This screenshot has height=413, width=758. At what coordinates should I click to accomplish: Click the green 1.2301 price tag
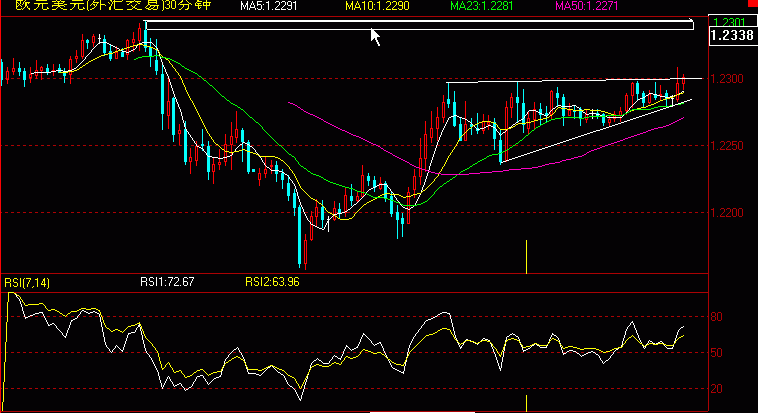tap(729, 22)
